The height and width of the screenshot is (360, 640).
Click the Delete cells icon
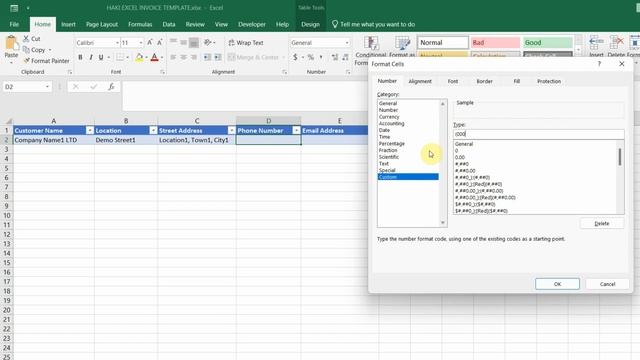(616, 42)
